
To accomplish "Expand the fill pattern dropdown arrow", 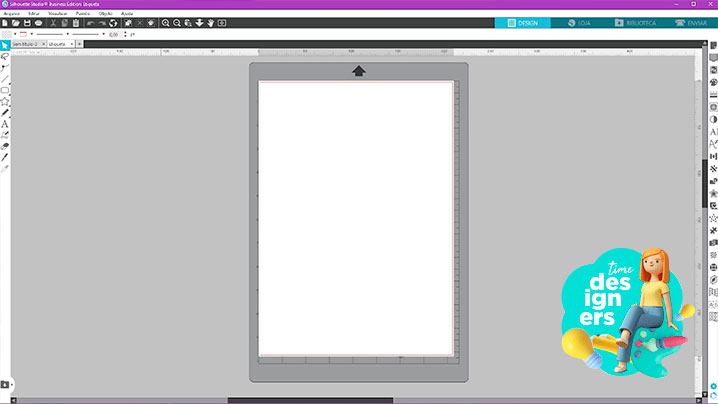I will click(x=15, y=34).
